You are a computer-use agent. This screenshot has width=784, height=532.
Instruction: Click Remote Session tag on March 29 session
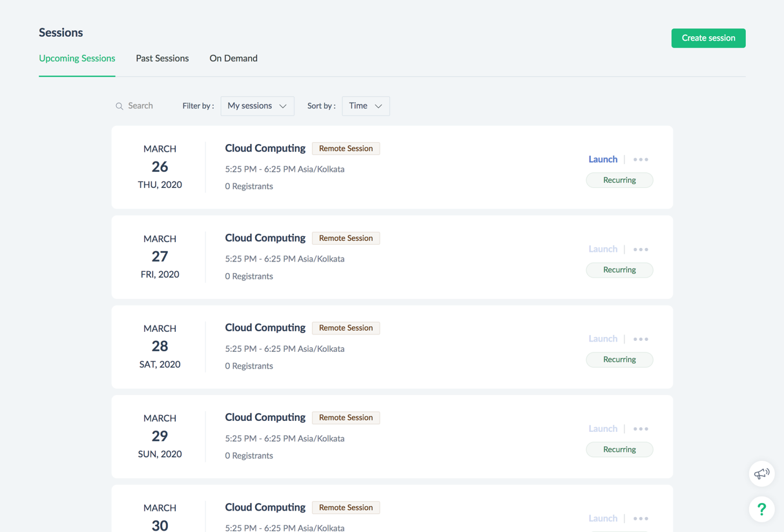click(x=346, y=418)
